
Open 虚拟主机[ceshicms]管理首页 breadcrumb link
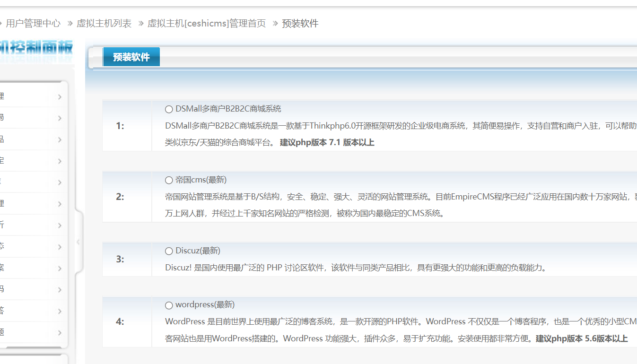(207, 23)
